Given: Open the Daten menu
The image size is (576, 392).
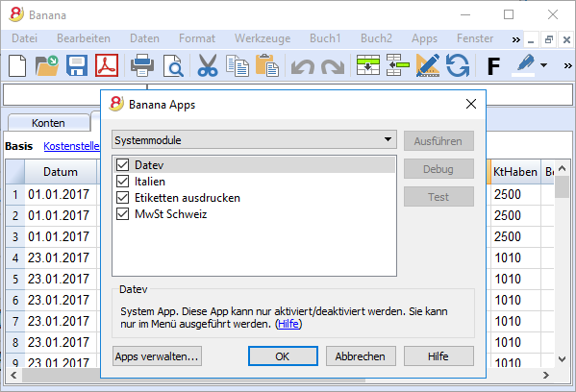Looking at the screenshot, I should coord(145,38).
